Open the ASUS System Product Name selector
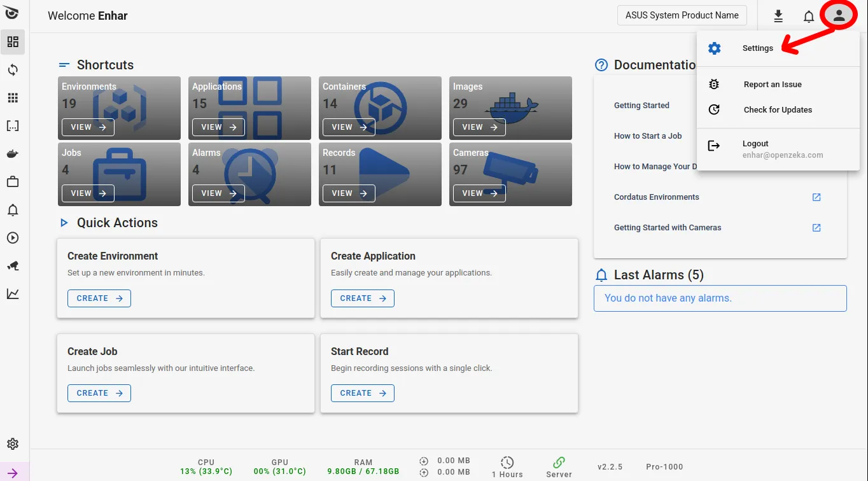Viewport: 868px width, 481px height. tap(682, 15)
